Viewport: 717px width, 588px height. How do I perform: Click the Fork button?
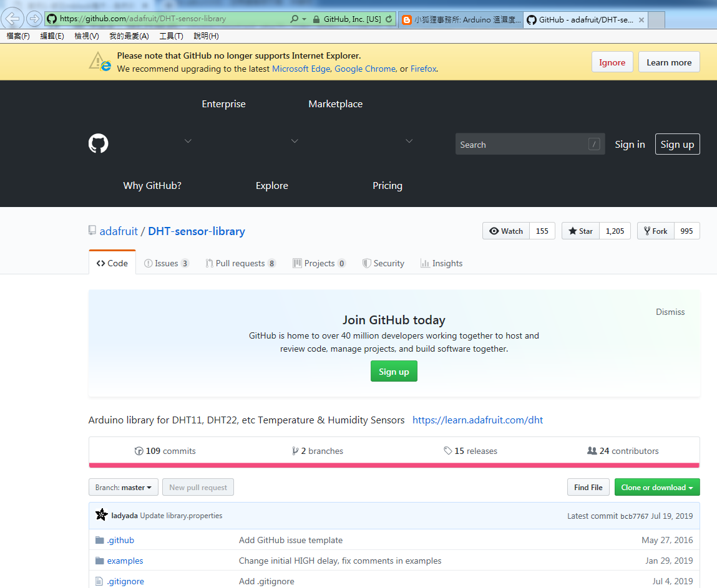(656, 231)
